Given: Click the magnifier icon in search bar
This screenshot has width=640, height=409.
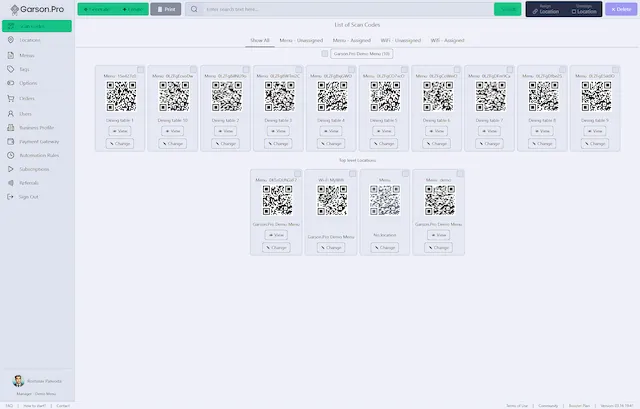Looking at the screenshot, I should pos(194,9).
